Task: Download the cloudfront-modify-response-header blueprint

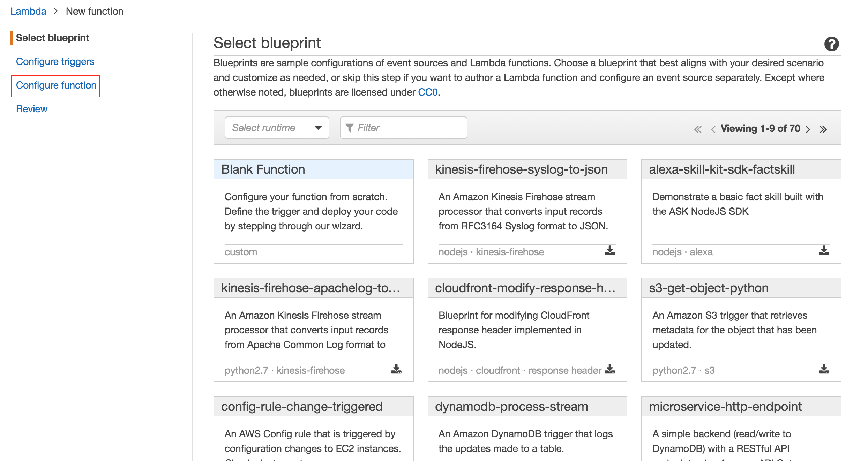Action: (x=610, y=369)
